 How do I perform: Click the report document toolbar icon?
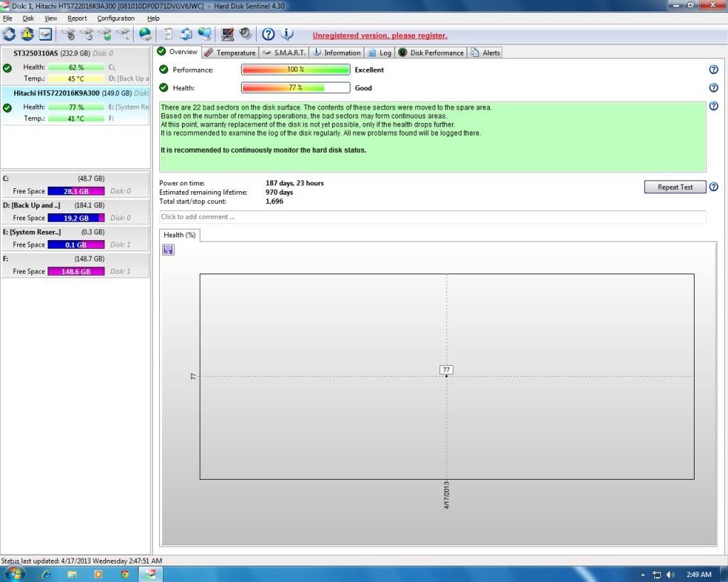coord(168,34)
